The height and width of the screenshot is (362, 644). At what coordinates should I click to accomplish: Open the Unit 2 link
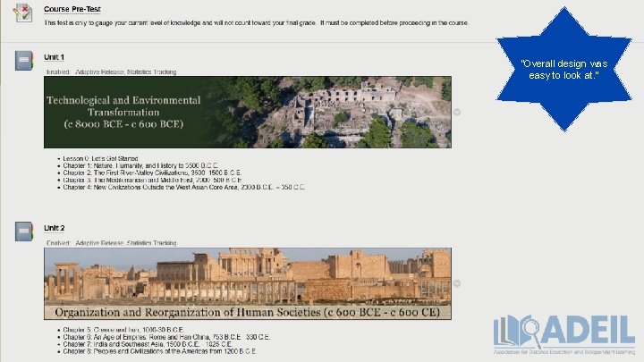(55, 228)
